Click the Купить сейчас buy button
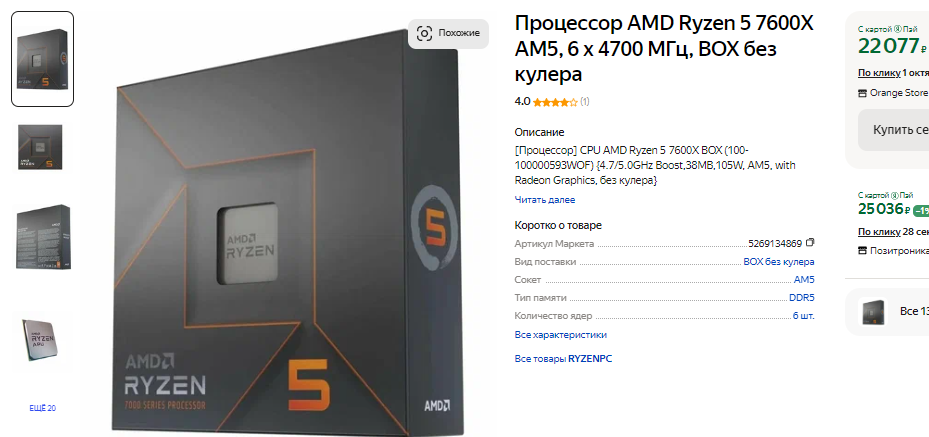This screenshot has width=929, height=437. [893, 130]
